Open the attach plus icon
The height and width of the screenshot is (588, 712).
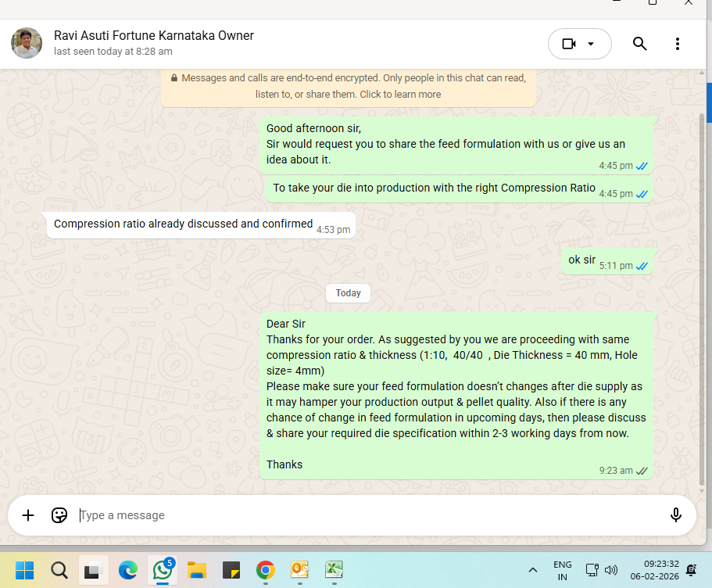28,515
